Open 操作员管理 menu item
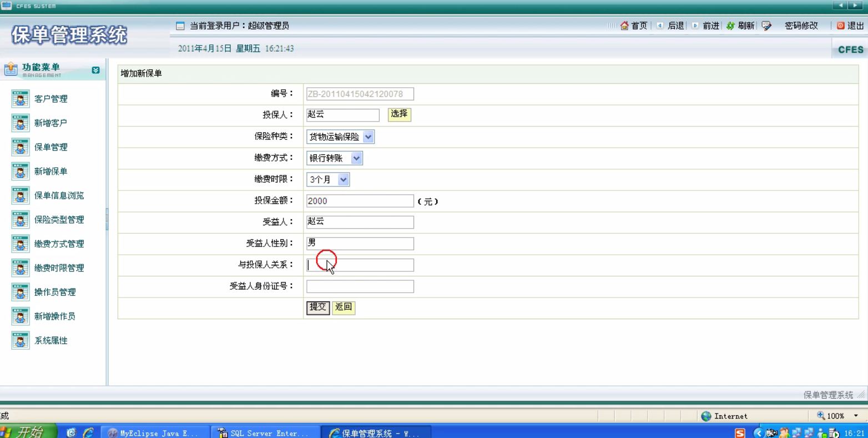 55,292
